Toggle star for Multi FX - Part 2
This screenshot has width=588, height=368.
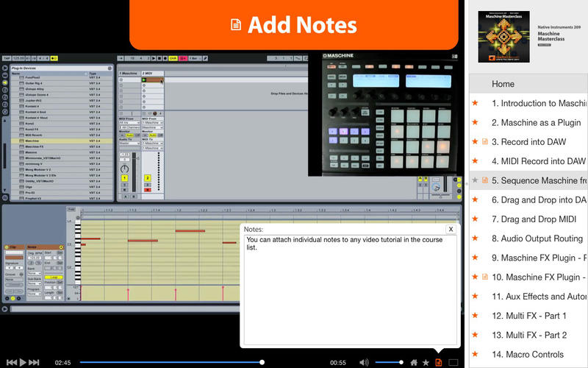click(x=475, y=335)
